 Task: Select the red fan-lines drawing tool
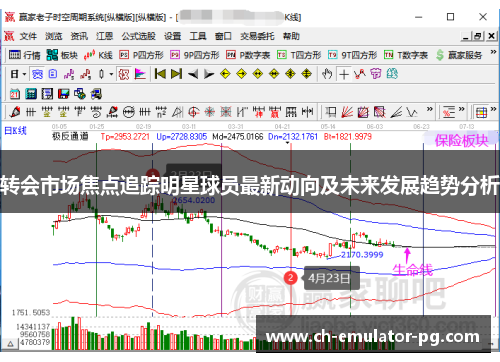pyautogui.click(x=347, y=112)
